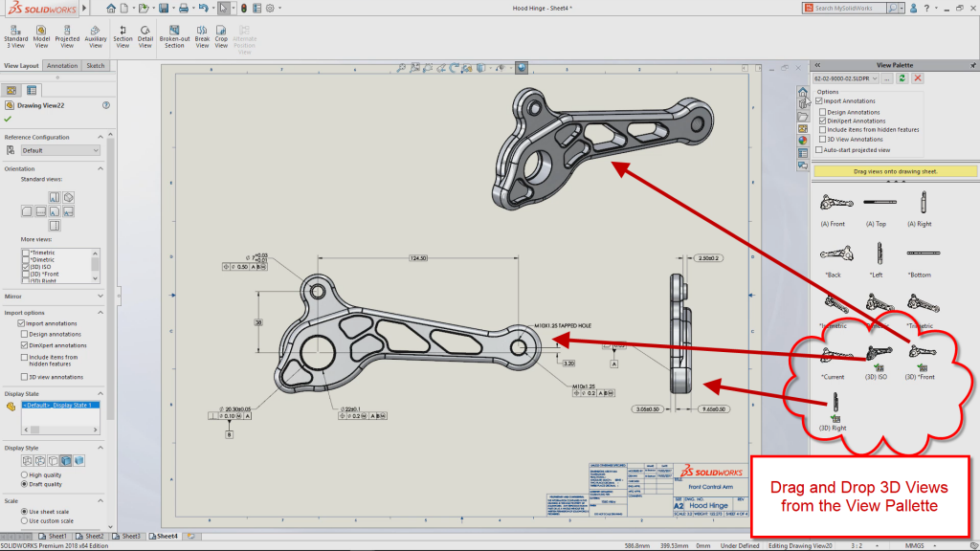Switch to the Annotation tab
Viewport: 980px width, 551px height.
click(62, 66)
